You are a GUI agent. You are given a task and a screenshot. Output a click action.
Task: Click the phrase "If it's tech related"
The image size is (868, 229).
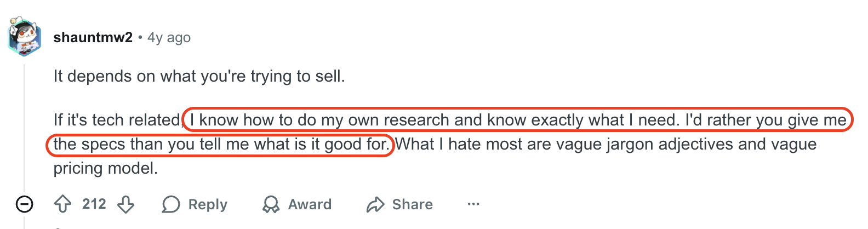(x=117, y=120)
